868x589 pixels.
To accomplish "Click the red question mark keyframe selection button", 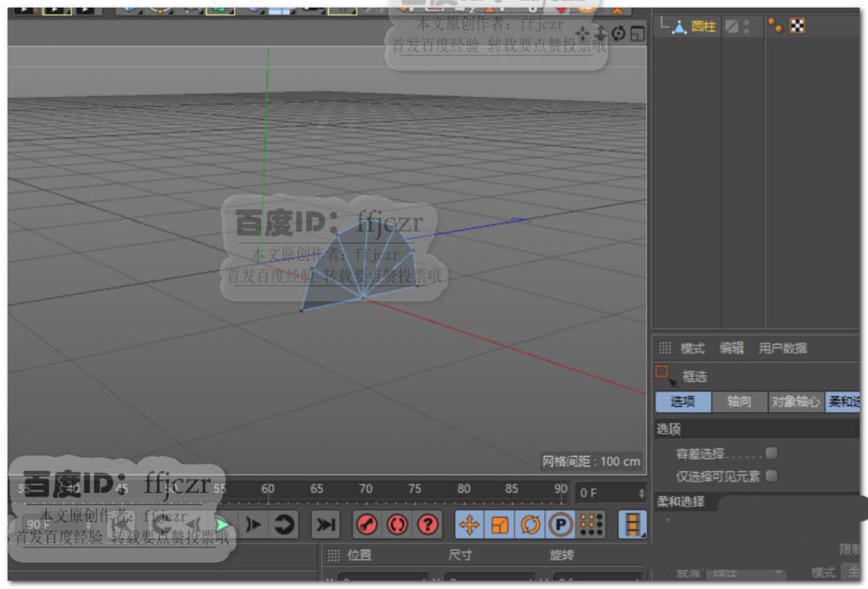I will pos(427,524).
